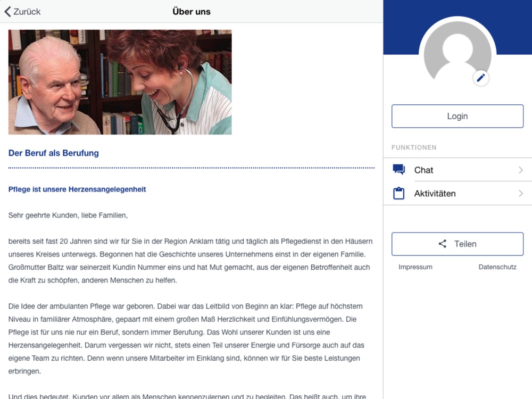Click the Über uns page title

click(x=192, y=12)
